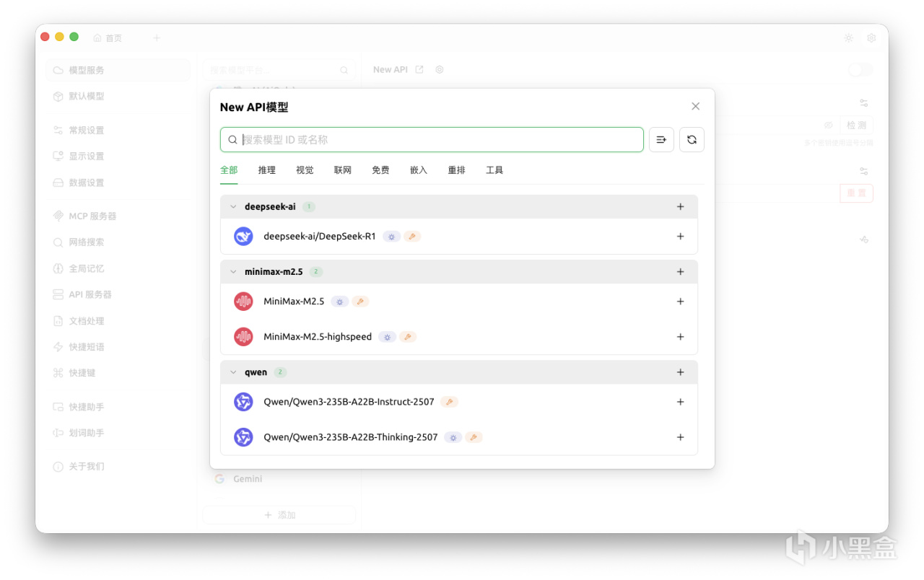Add all models in the qwen group
The width and height of the screenshot is (924, 580).
pyautogui.click(x=680, y=372)
